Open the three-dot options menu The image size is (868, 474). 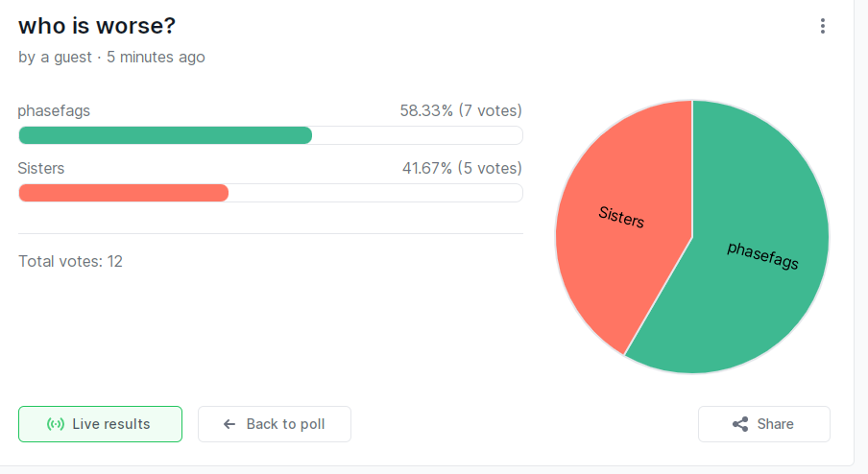tap(823, 26)
